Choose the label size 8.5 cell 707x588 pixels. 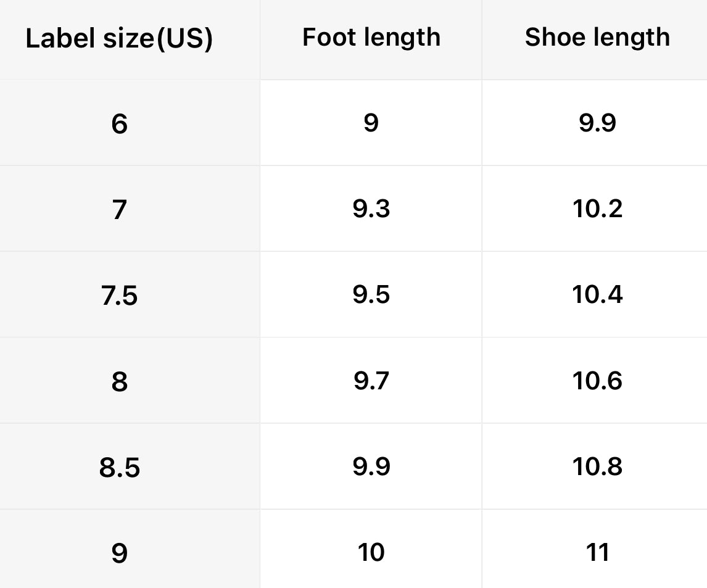click(120, 467)
